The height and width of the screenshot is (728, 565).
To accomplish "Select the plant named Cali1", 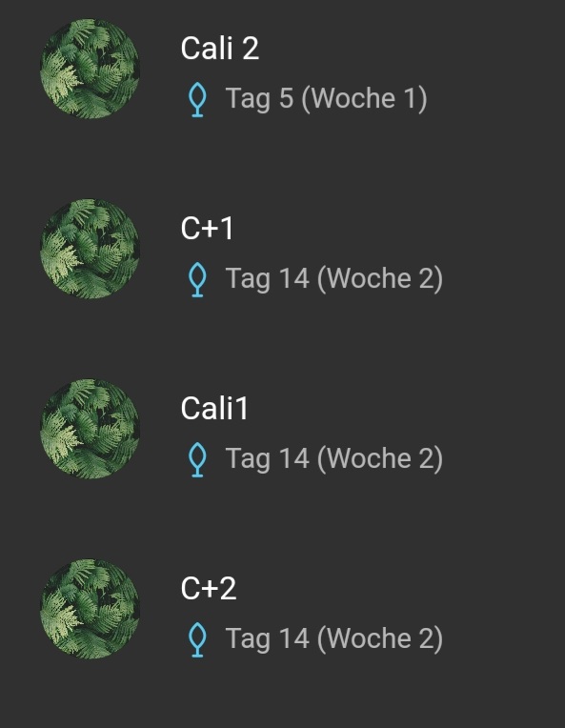I will coord(214,408).
